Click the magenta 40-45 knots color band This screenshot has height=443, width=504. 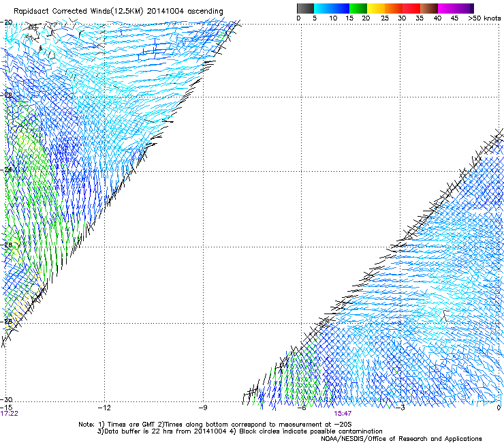click(x=447, y=8)
